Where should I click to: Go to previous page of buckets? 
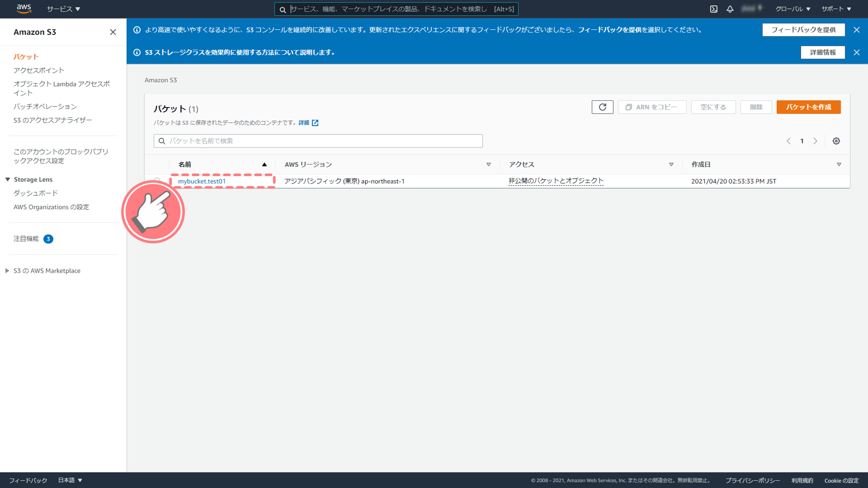tap(789, 141)
